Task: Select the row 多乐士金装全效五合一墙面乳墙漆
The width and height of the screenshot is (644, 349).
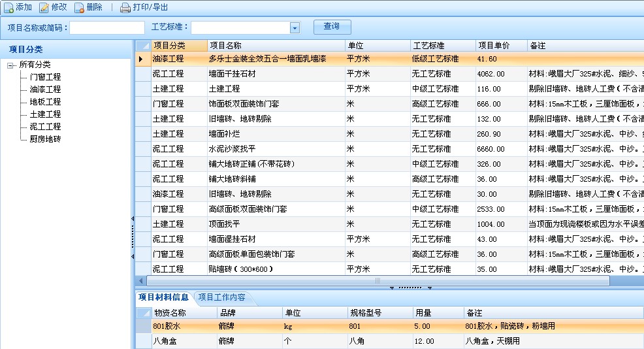Action: coord(389,59)
